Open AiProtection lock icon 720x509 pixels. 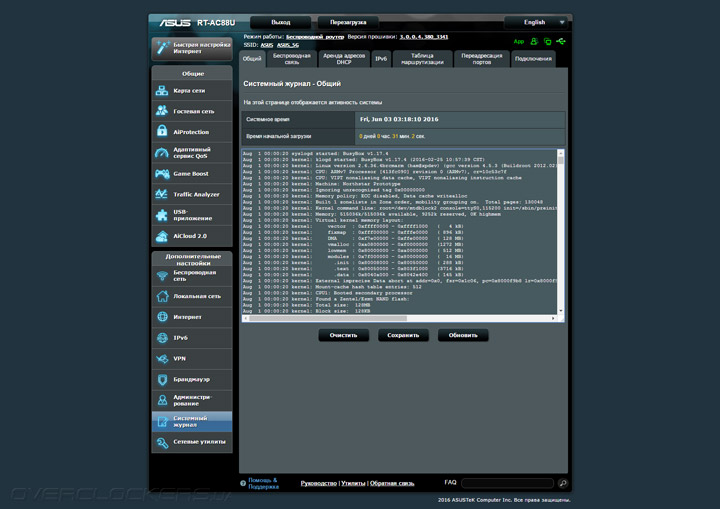click(x=162, y=131)
